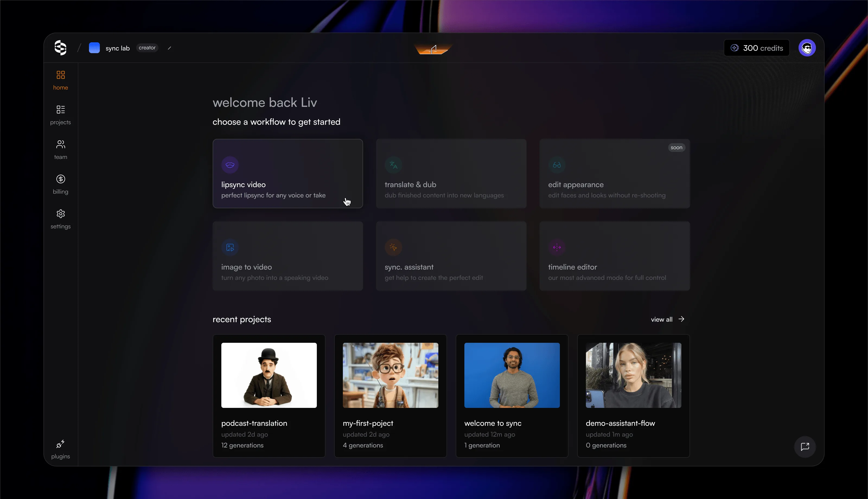Open team in the sidebar
The image size is (868, 499).
coord(61,149)
